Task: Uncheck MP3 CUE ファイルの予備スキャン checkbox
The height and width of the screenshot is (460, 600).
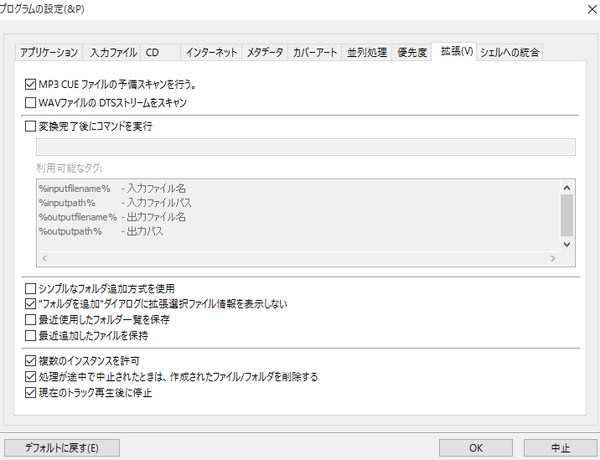Action: coord(30,84)
